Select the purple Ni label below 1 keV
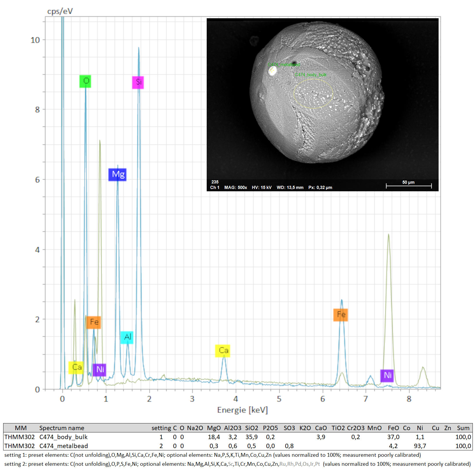Screen dimensions: 476x473 pos(99,370)
